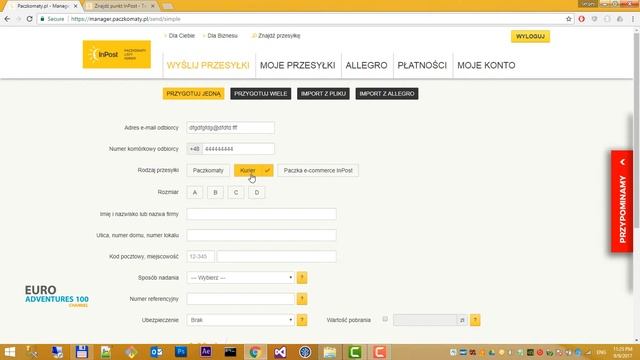Open orange Camtasia recorder icon in taskbar
The height and width of the screenshot is (360, 640).
click(x=379, y=352)
